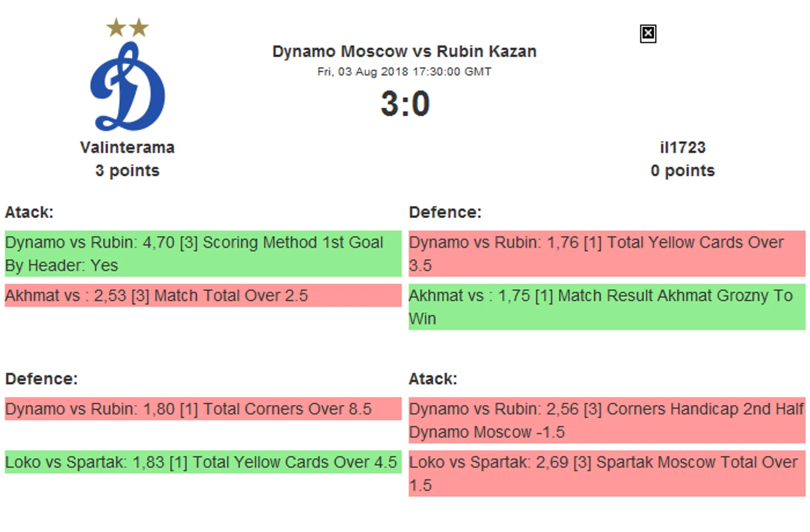Click the Dynamo Moscow vs Rubin Kazan title
The width and height of the screenshot is (810, 532).
pyautogui.click(x=404, y=52)
